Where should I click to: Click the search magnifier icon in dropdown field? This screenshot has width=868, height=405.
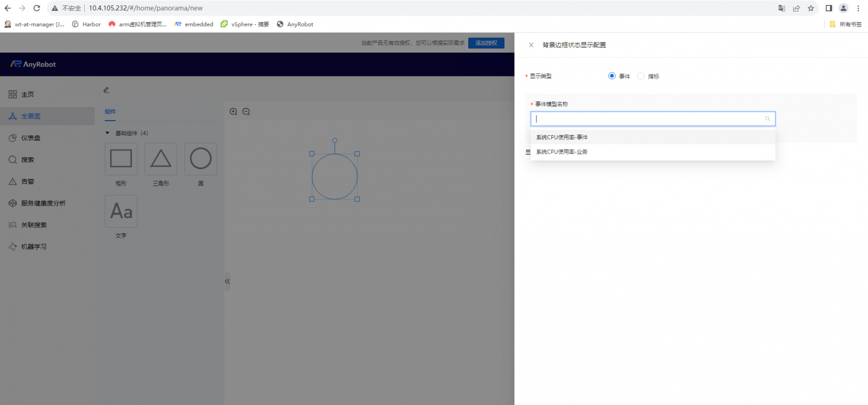pos(768,119)
